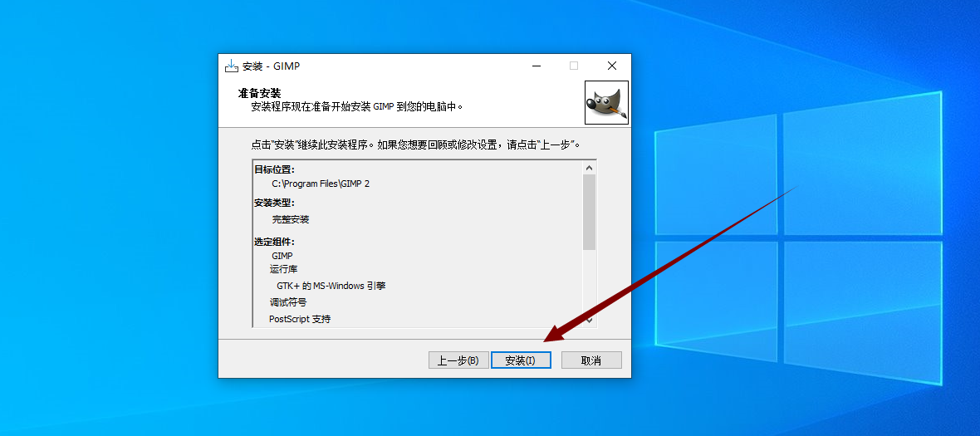This screenshot has height=436, width=980.
Task: Click the 安装 - GIMP window title
Action: click(x=271, y=66)
